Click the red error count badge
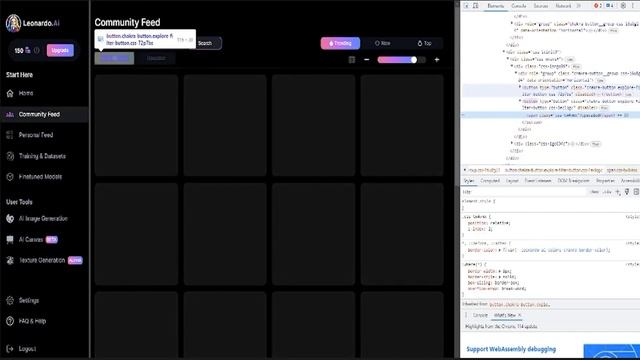Viewport: 640px width, 360px height. click(598, 6)
